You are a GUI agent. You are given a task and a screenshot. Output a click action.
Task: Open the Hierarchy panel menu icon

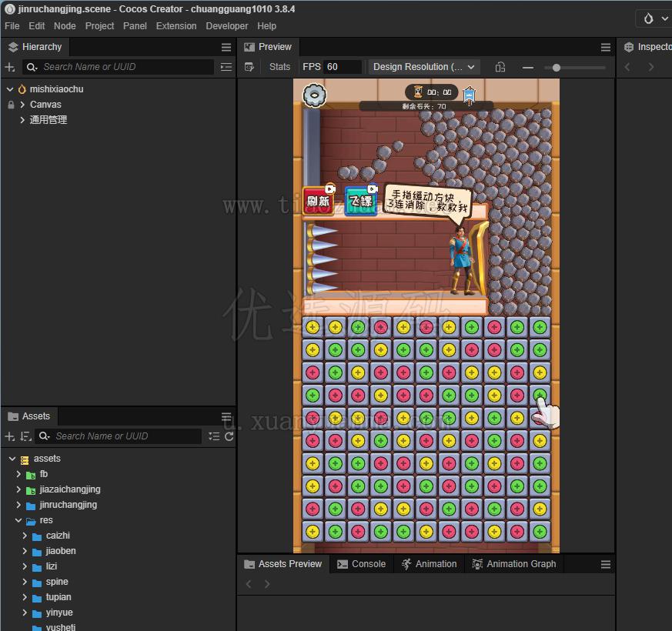[x=226, y=47]
